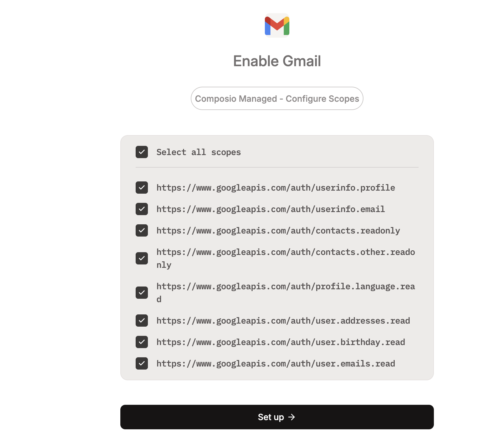
Task: Click the contacts.readonly scope URL text
Action: point(278,231)
